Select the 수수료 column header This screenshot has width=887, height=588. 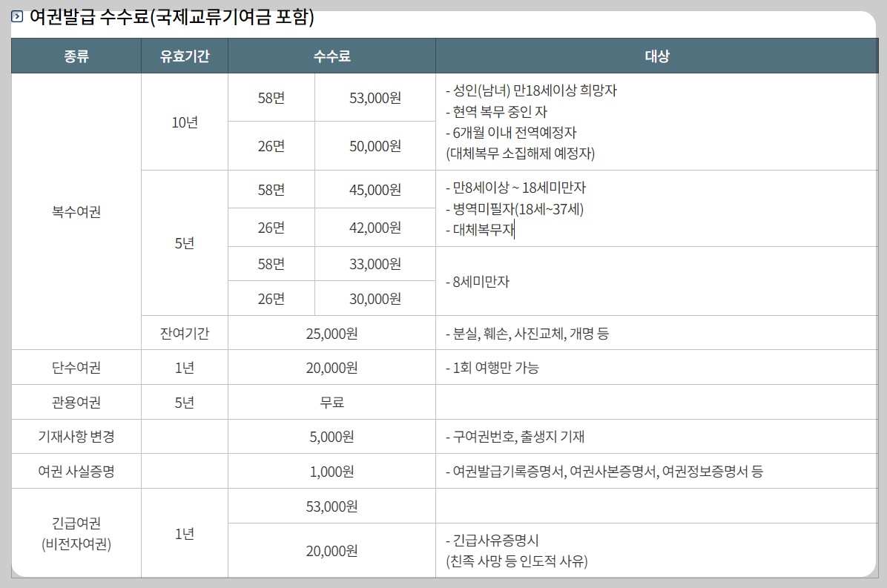click(331, 55)
